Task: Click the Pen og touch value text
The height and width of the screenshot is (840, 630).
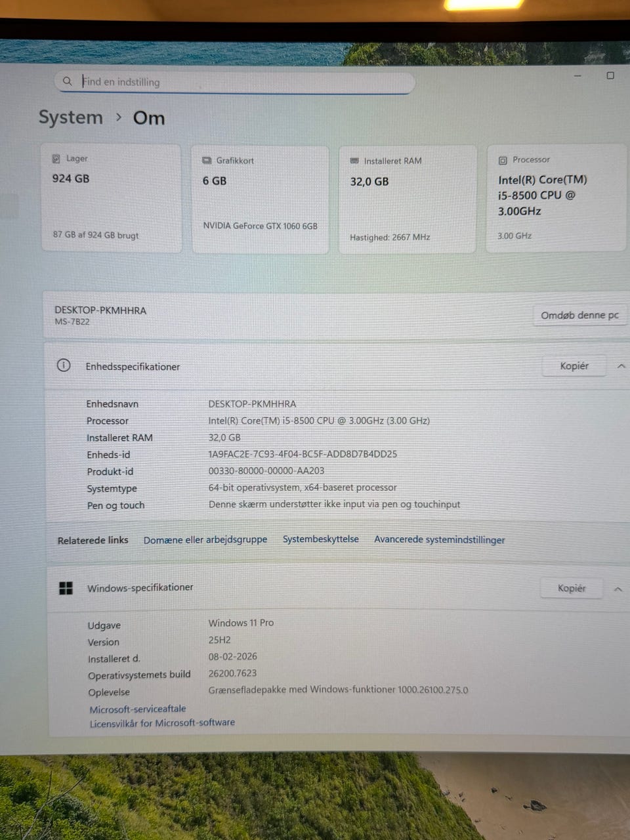Action: (x=334, y=504)
